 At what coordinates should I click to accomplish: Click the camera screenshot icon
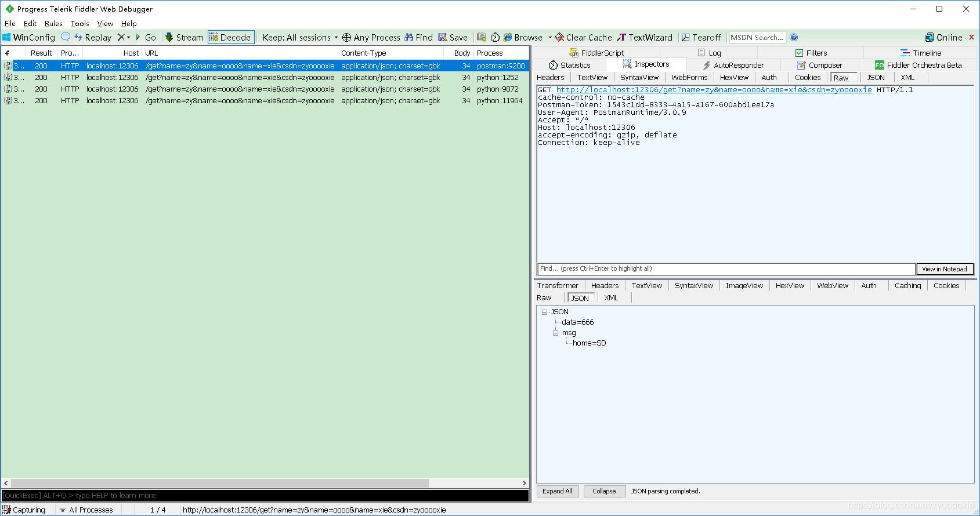click(482, 37)
